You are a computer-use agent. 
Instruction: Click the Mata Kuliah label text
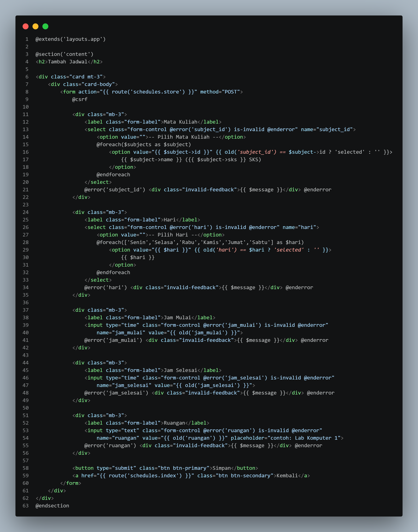pos(181,122)
